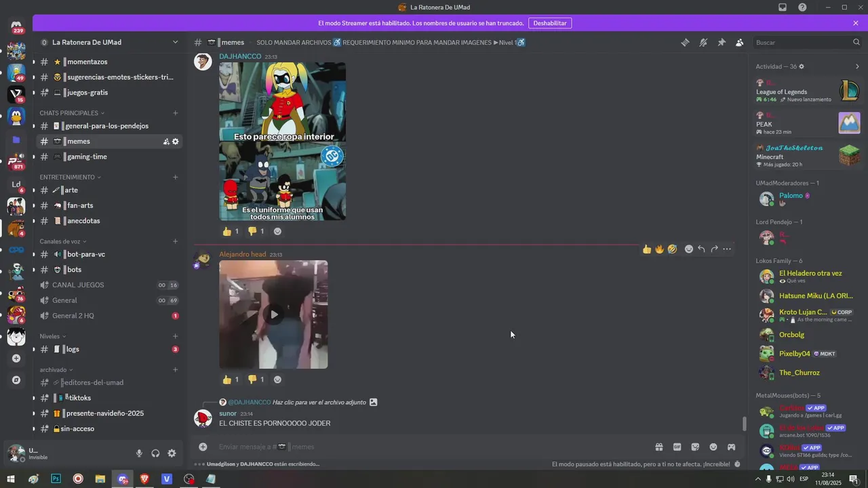The width and height of the screenshot is (868, 488).
Task: Create channel in CHATS PRINCIPALES plus icon
Action: 176,113
